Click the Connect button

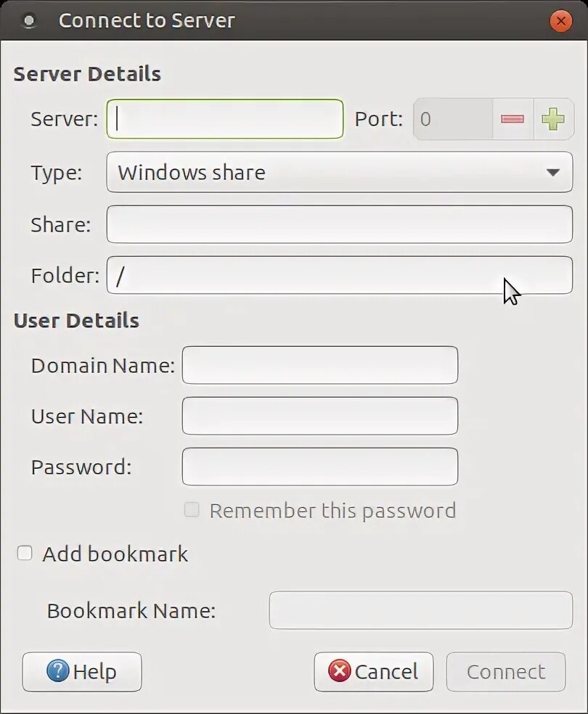(x=506, y=672)
